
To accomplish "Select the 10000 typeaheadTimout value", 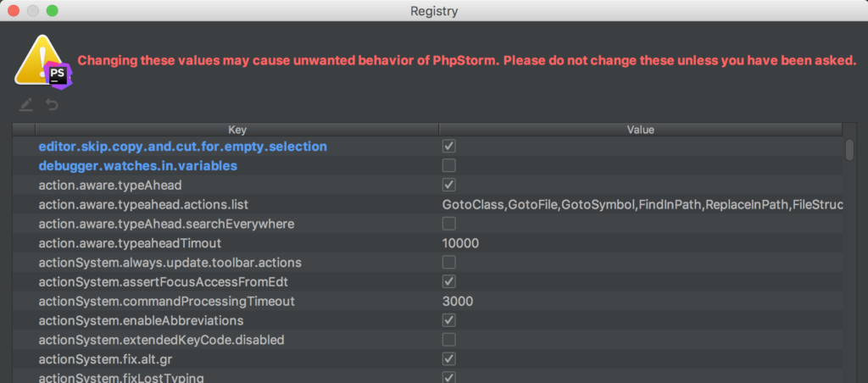I will click(460, 243).
